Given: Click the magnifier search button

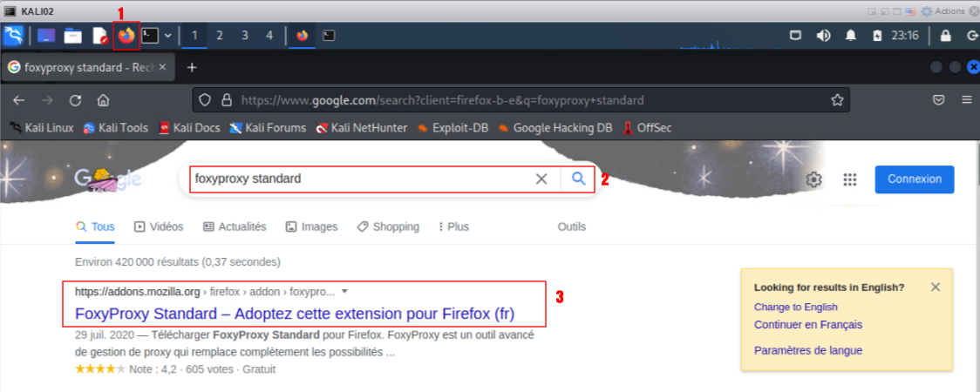Looking at the screenshot, I should pos(579,179).
